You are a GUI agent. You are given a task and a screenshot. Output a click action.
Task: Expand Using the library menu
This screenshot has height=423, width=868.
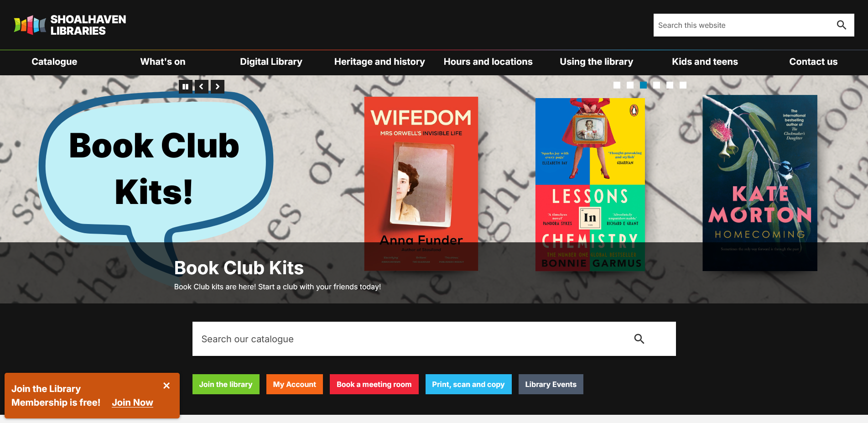coord(596,62)
